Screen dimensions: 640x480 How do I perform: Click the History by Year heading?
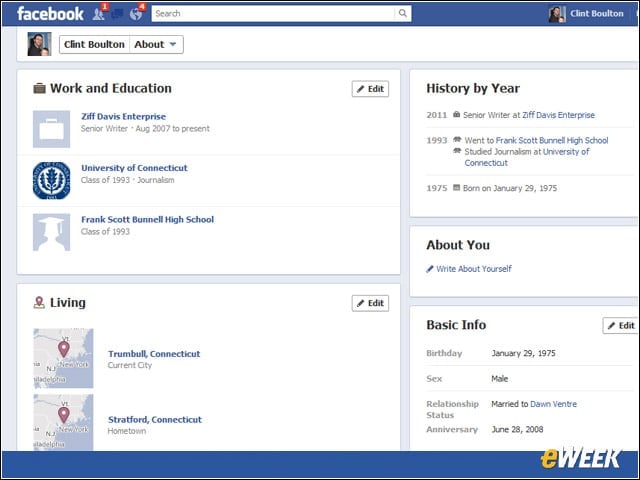pyautogui.click(x=473, y=88)
